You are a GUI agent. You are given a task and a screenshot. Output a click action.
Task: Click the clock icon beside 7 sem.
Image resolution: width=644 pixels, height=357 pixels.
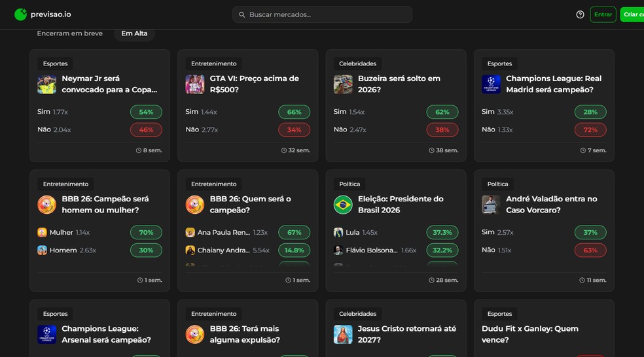point(582,150)
